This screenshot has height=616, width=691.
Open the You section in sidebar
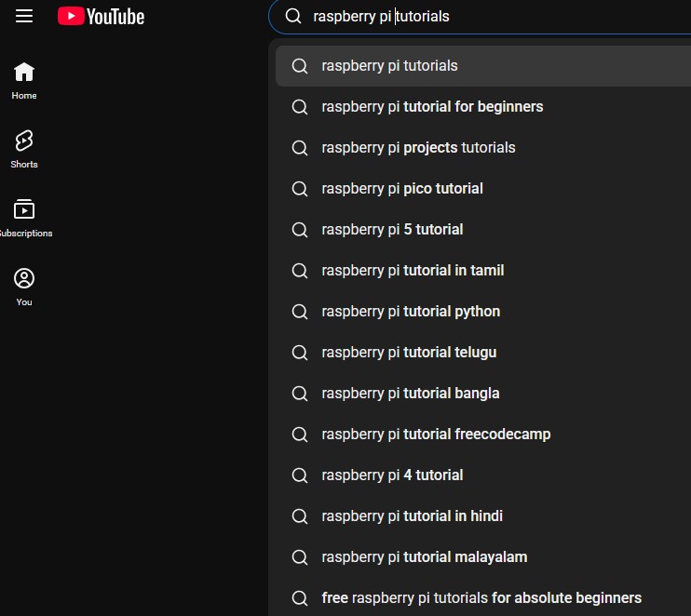pyautogui.click(x=24, y=288)
